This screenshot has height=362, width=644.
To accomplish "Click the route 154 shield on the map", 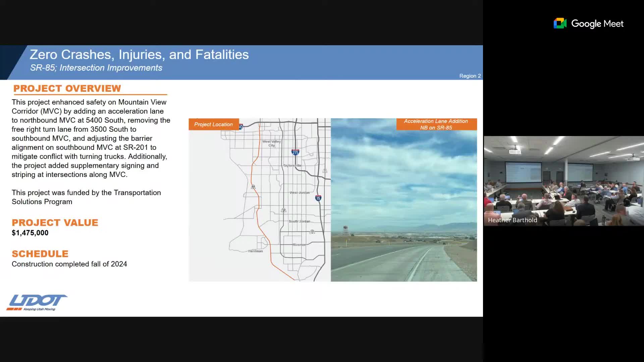I will click(x=284, y=210).
